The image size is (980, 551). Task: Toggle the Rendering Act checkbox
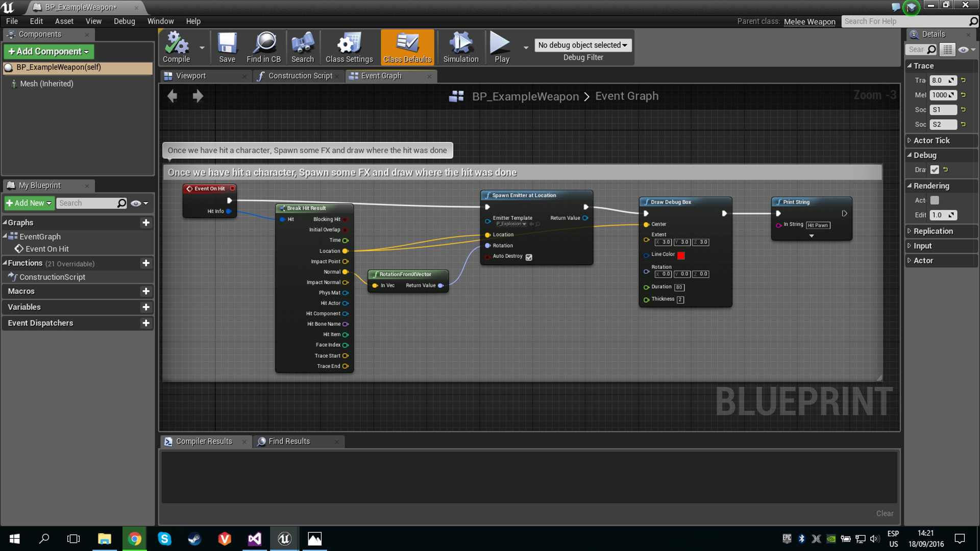935,200
